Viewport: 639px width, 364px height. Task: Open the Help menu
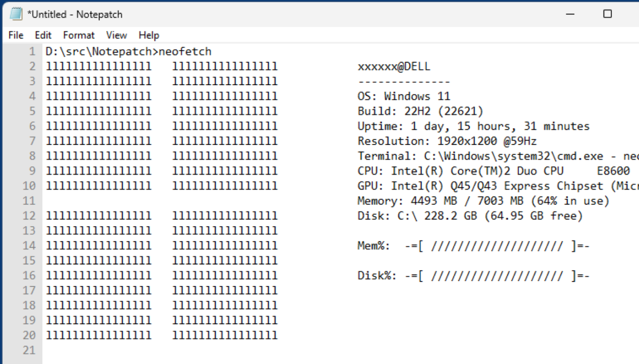pos(148,35)
